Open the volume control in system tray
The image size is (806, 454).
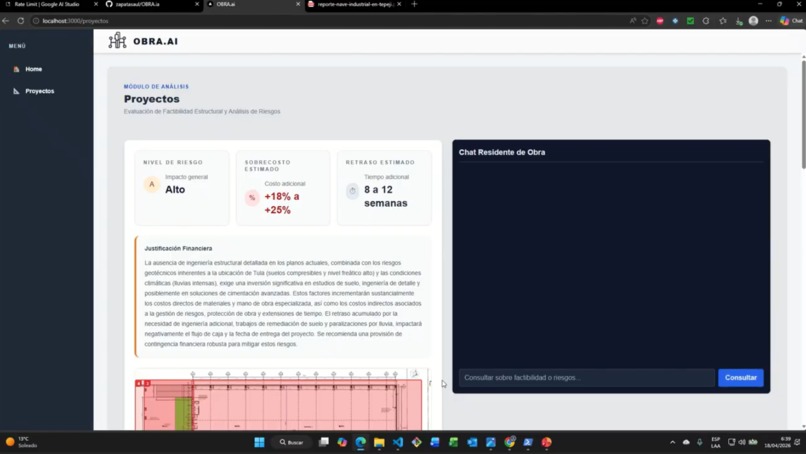click(x=742, y=442)
